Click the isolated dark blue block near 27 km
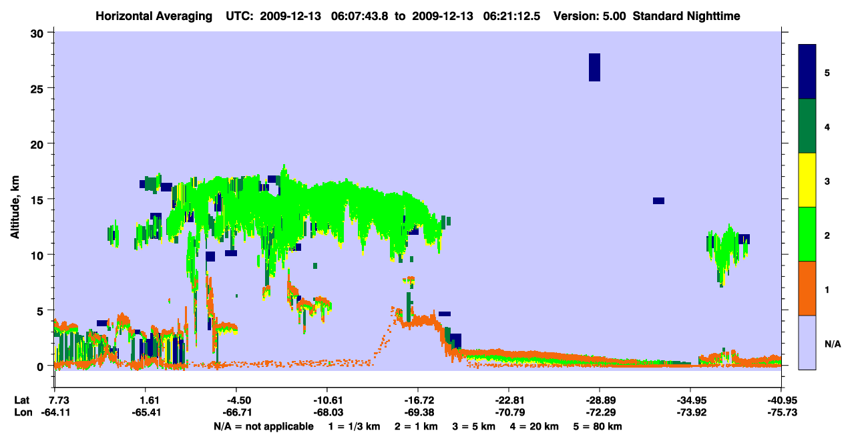This screenshot has width=868, height=445. coord(594,67)
